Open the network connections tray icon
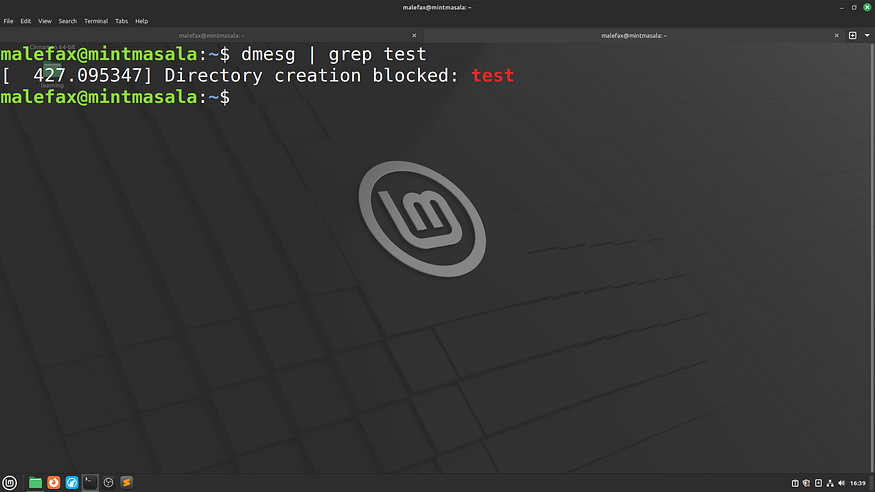Viewport: 875px width, 492px height. (x=830, y=483)
